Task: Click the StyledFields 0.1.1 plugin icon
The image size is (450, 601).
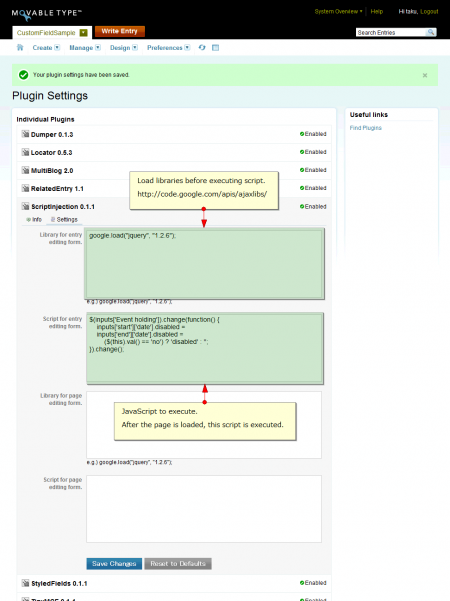Action: pyautogui.click(x=25, y=583)
